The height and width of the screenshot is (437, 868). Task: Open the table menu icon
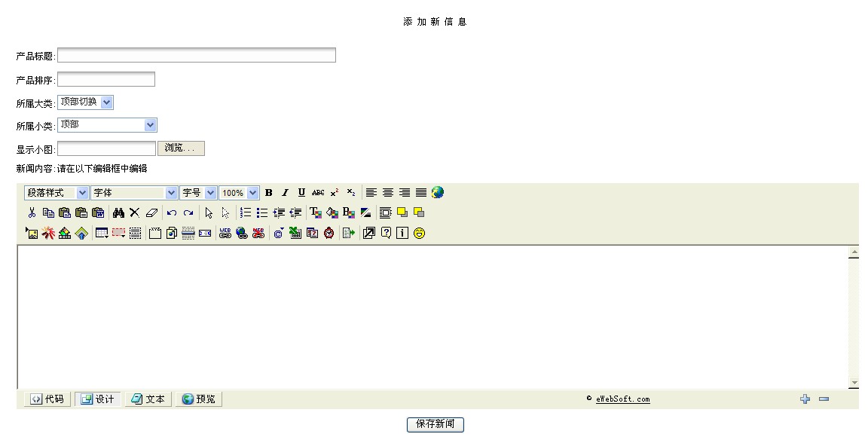tap(102, 233)
